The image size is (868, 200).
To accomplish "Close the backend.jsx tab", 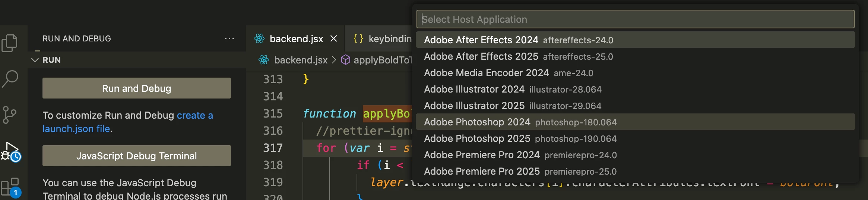I will 334,38.
